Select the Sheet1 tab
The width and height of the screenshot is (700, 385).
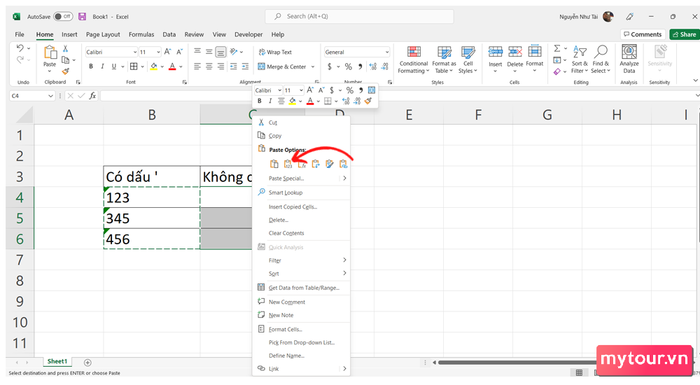57,361
